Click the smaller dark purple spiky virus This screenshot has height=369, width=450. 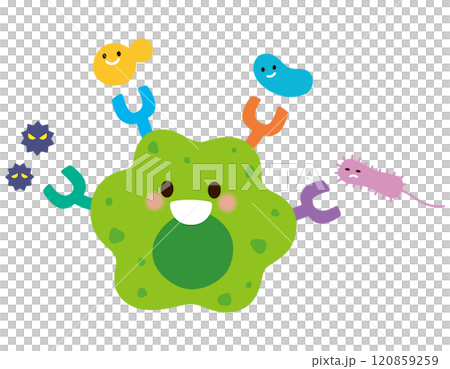point(20,177)
